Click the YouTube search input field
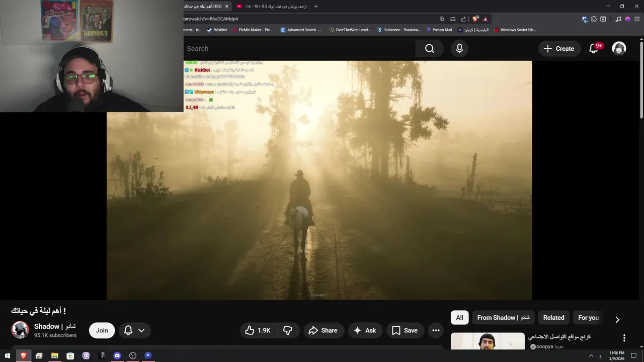 pyautogui.click(x=299, y=48)
